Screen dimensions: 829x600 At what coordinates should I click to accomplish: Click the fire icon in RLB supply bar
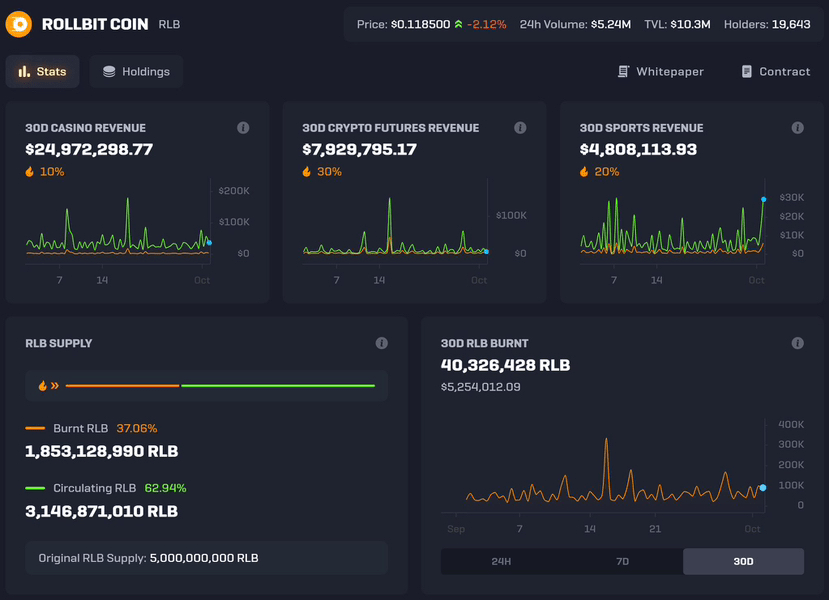pos(43,385)
